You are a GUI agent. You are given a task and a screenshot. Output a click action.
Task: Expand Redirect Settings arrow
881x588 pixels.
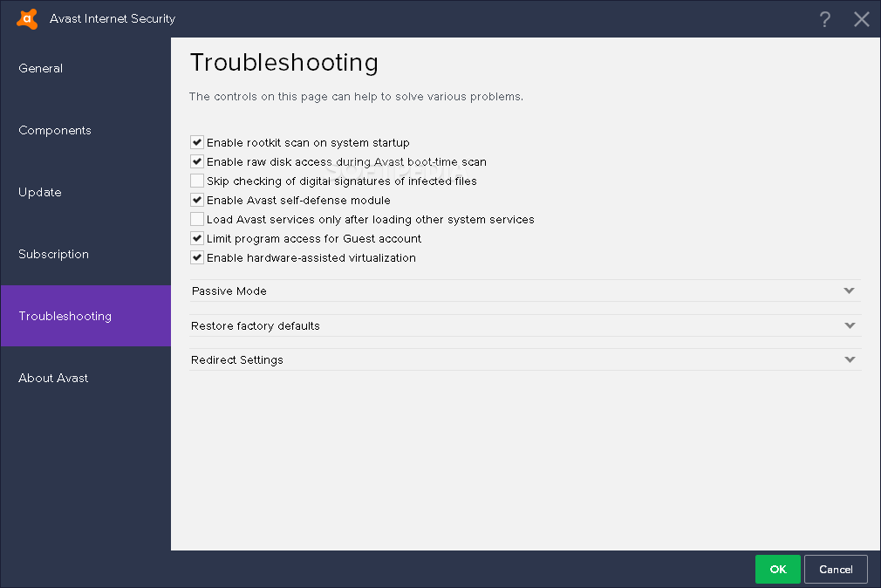850,359
